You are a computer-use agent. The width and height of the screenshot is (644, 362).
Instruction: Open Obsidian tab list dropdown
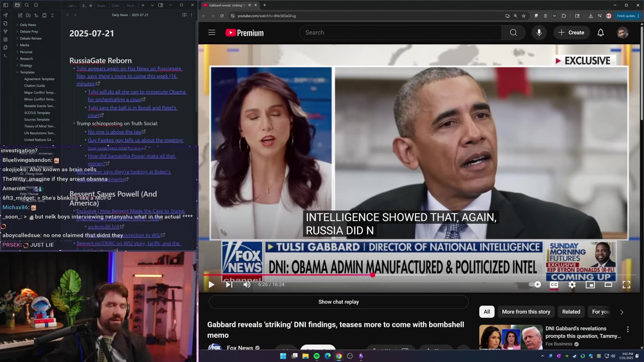pos(151,5)
